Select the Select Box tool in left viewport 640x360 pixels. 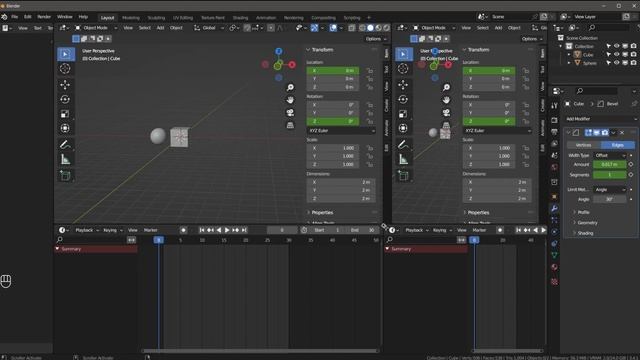pos(65,54)
